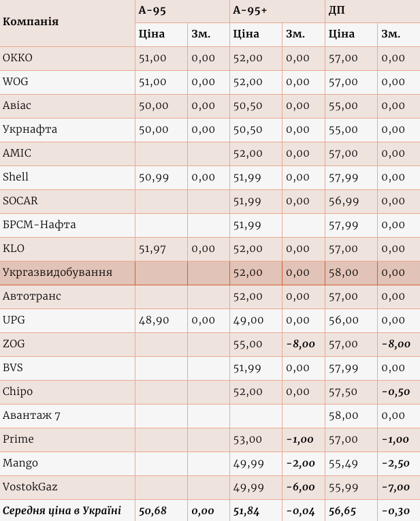Viewport: 420px width, 521px height.
Task: Click Chipo ДП change value -0,50
Action: [x=399, y=392]
